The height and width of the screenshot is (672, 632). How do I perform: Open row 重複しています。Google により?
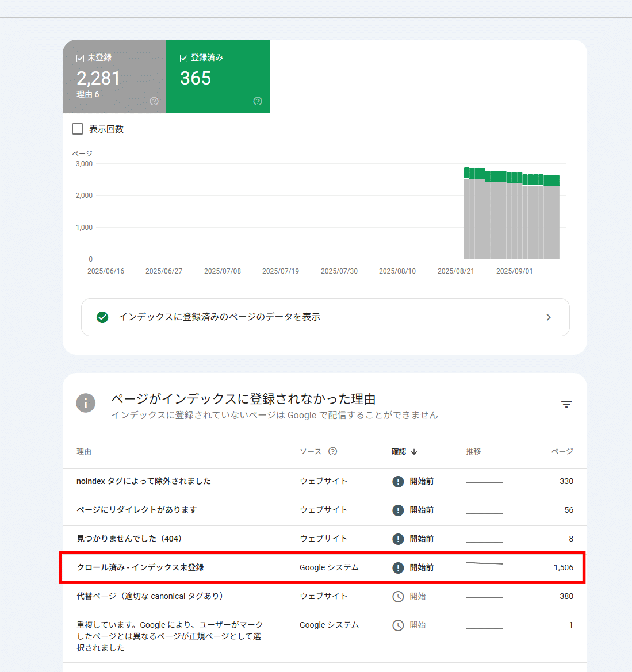pos(324,638)
